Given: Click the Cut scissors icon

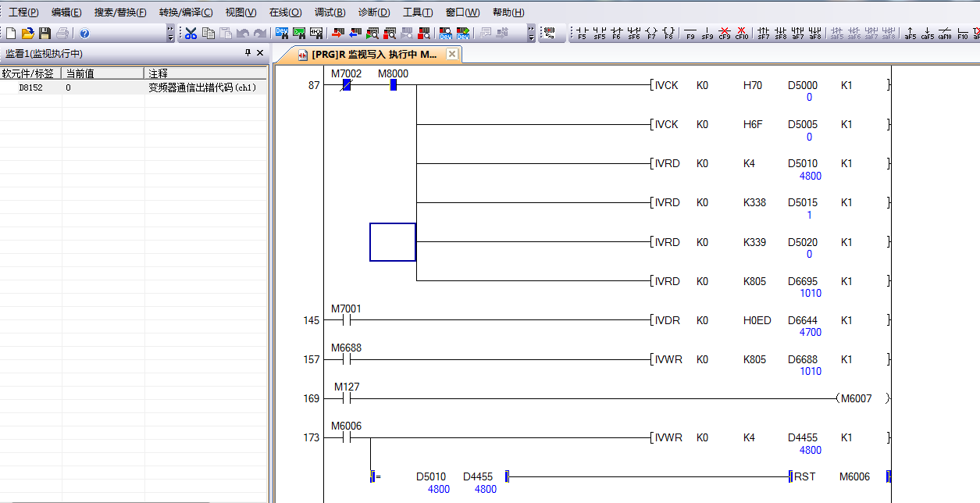Looking at the screenshot, I should (x=191, y=34).
